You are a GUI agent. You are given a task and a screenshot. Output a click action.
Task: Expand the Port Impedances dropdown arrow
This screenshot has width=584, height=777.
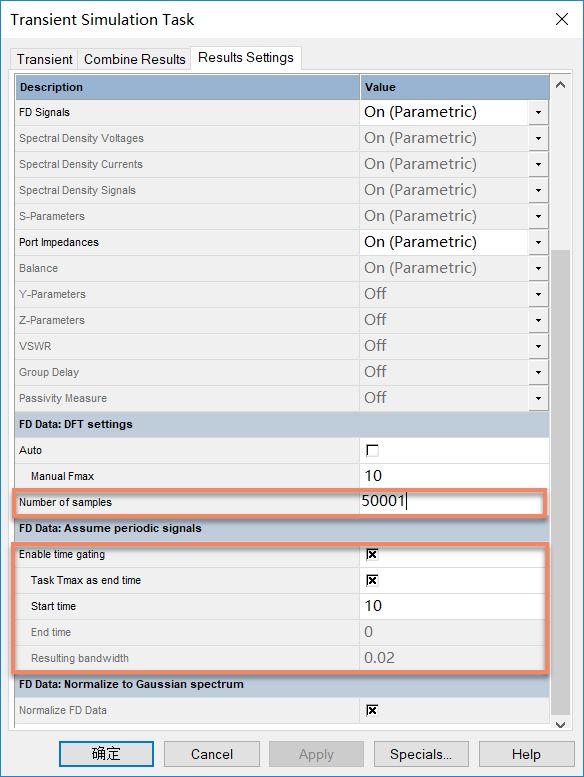coord(538,242)
